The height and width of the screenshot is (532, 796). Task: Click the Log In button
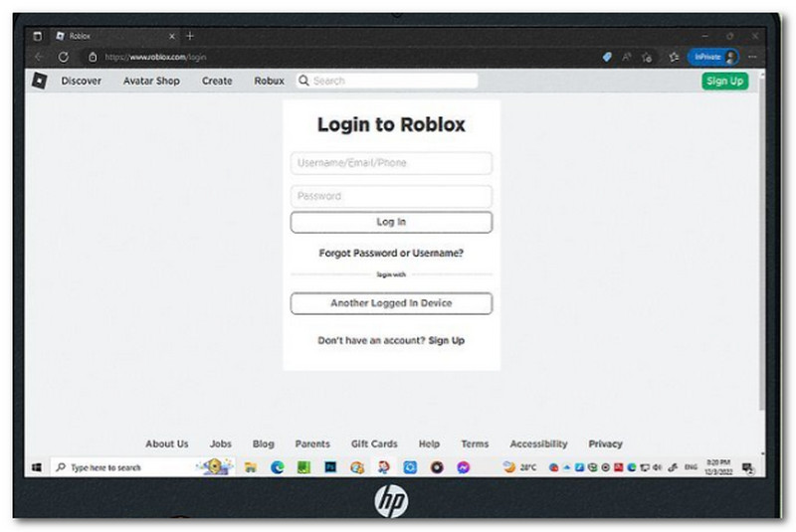(391, 222)
